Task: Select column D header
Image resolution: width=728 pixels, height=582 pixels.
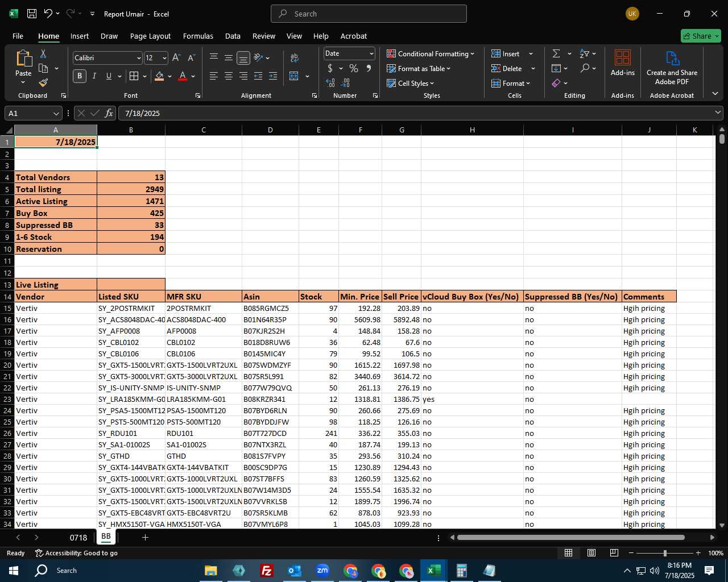Action: point(270,130)
